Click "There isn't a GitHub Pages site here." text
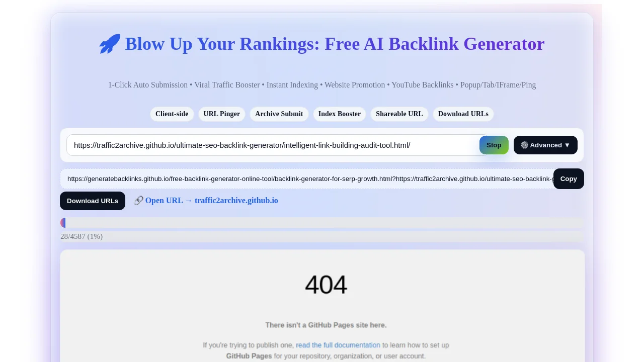Viewport: 644px width, 362px height. (x=326, y=325)
